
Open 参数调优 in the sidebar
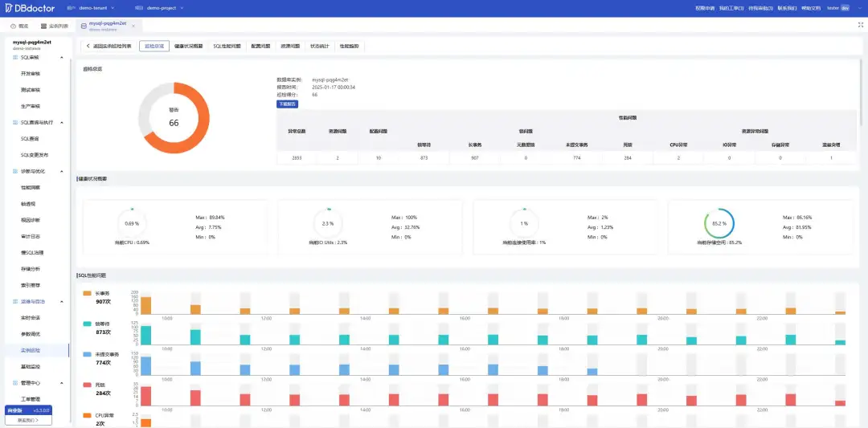31,334
